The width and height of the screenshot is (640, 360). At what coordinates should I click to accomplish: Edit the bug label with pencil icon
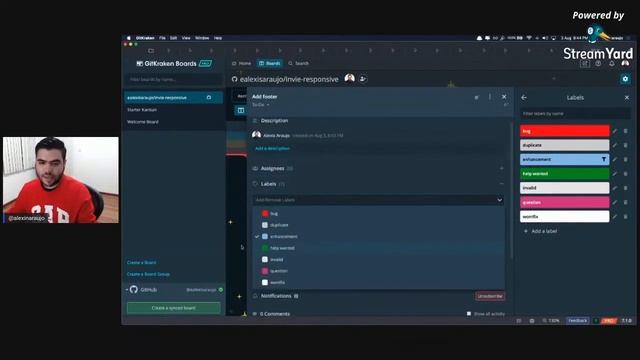click(615, 131)
